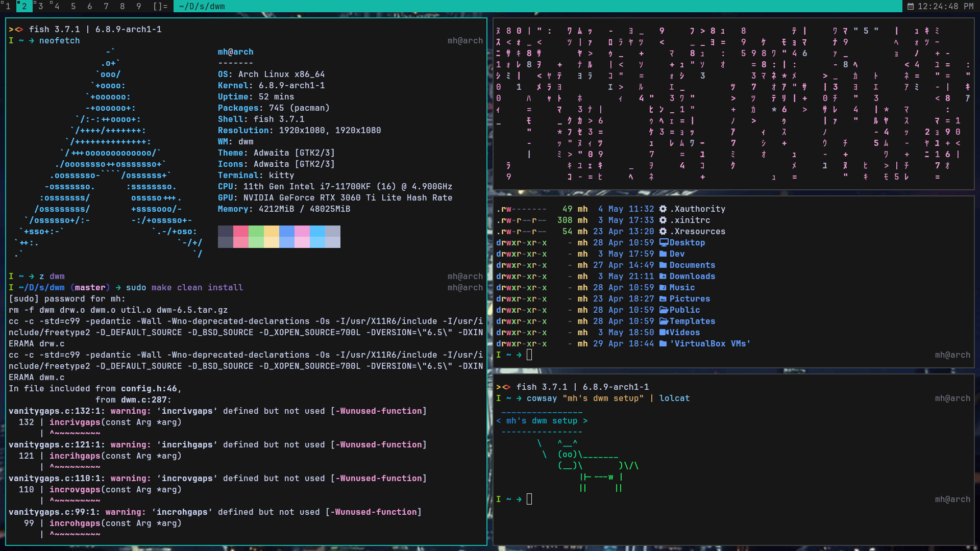The width and height of the screenshot is (980, 551).
Task: Click the Templates directory name
Action: tap(692, 321)
